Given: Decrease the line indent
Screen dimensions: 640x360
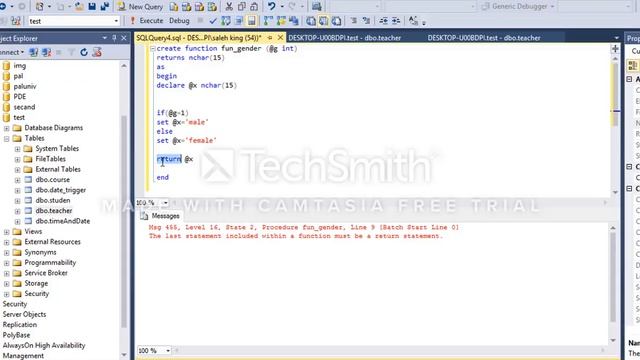Looking at the screenshot, I should 383,20.
